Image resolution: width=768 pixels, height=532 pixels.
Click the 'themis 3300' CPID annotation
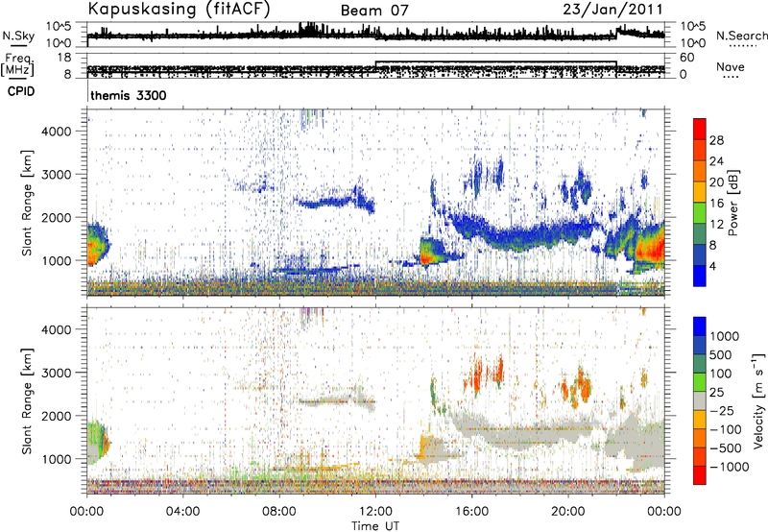click(129, 95)
